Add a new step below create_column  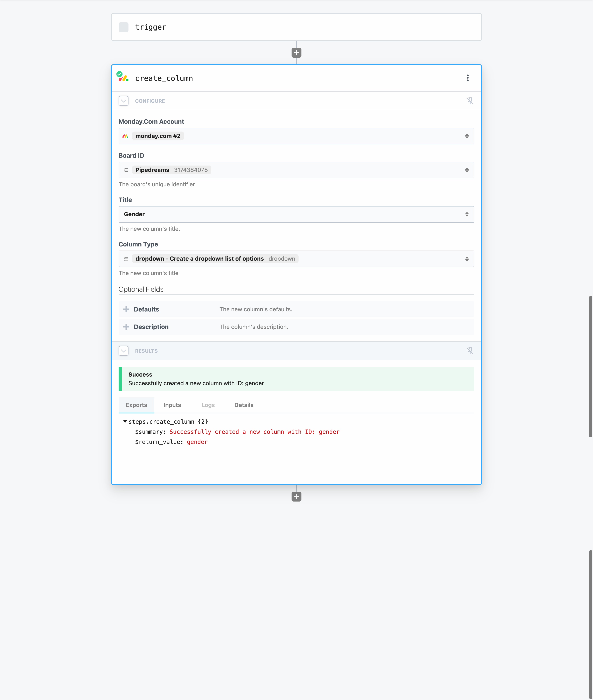pos(296,496)
